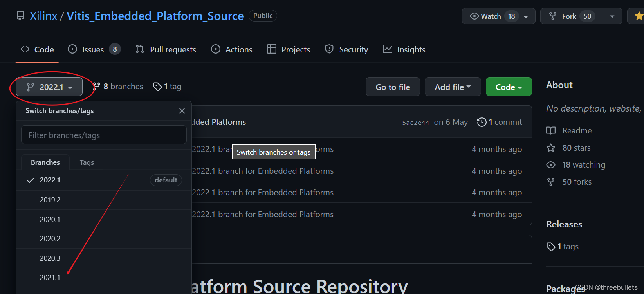Click the Dded Platforms commit message
The height and width of the screenshot is (294, 644).
219,122
